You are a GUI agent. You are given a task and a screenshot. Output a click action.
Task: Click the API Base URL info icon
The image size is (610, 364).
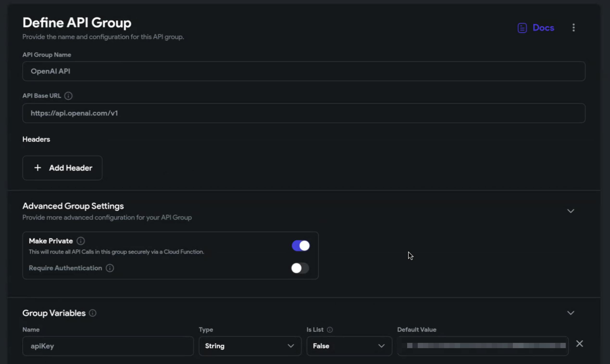[x=68, y=96]
